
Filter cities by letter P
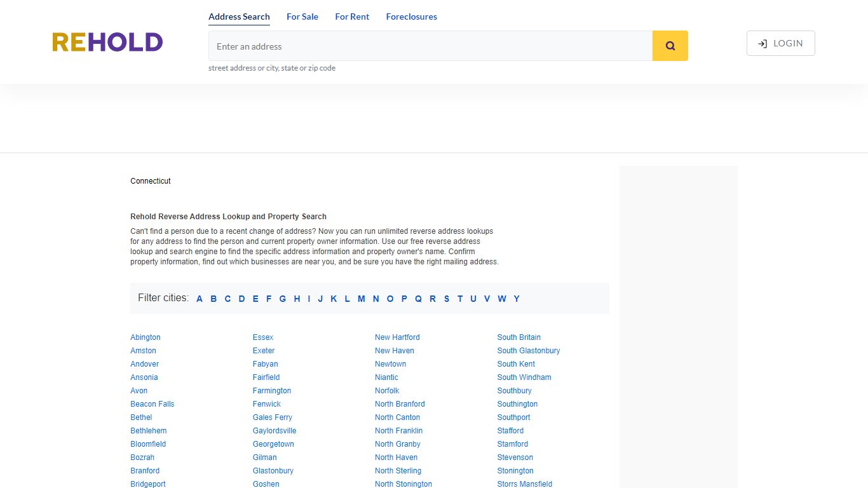click(x=404, y=299)
